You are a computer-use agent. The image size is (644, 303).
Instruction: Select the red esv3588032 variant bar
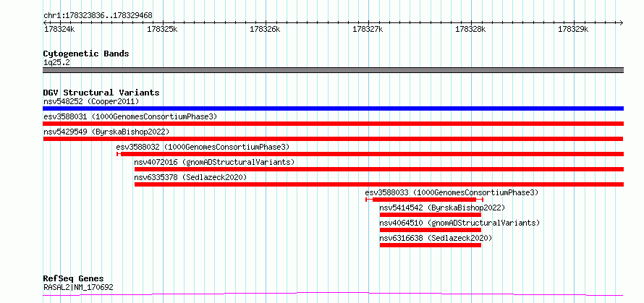coord(370,154)
